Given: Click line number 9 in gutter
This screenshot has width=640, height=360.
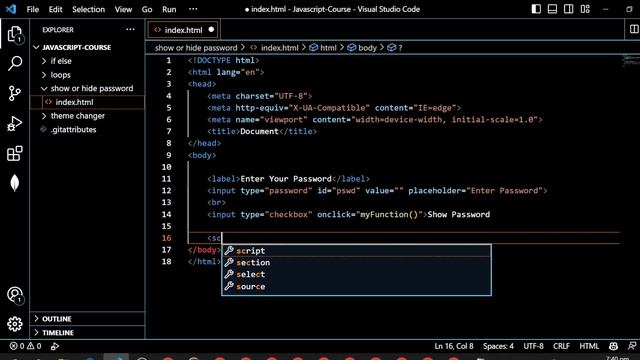Looking at the screenshot, I should click(169, 155).
